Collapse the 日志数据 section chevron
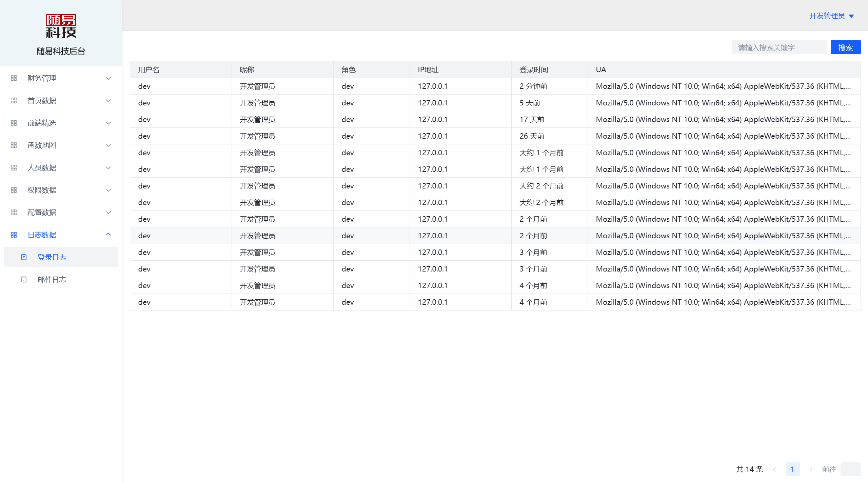This screenshot has width=868, height=482. coord(108,235)
